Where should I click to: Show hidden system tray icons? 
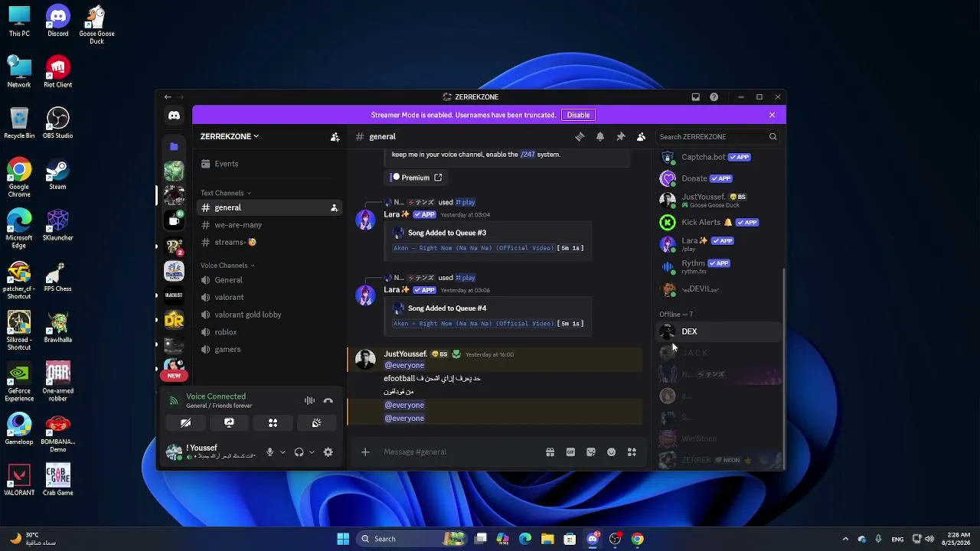(x=845, y=539)
